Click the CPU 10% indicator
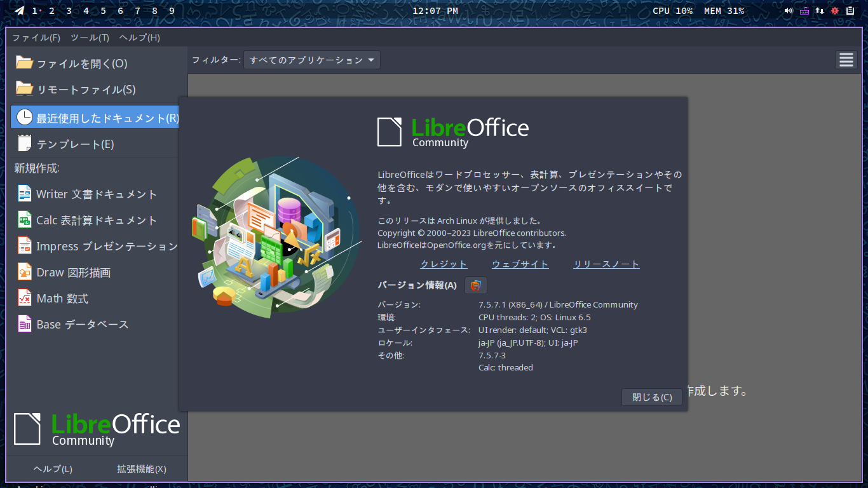The width and height of the screenshot is (868, 488). [x=672, y=11]
